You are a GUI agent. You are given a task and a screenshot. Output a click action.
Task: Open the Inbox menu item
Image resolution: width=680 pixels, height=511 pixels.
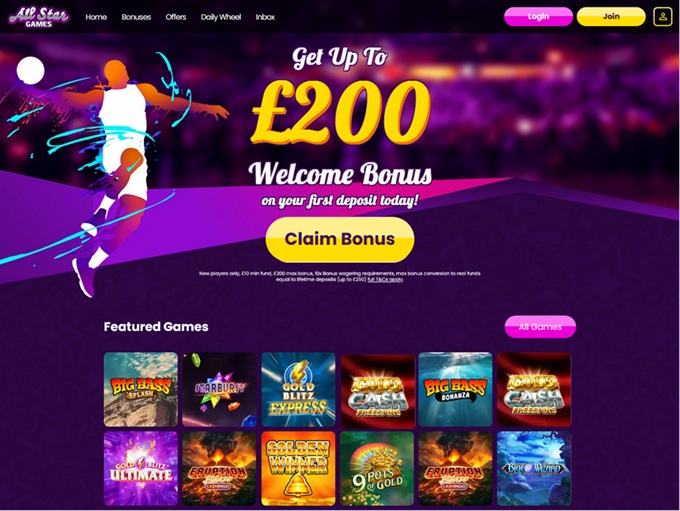click(x=265, y=17)
